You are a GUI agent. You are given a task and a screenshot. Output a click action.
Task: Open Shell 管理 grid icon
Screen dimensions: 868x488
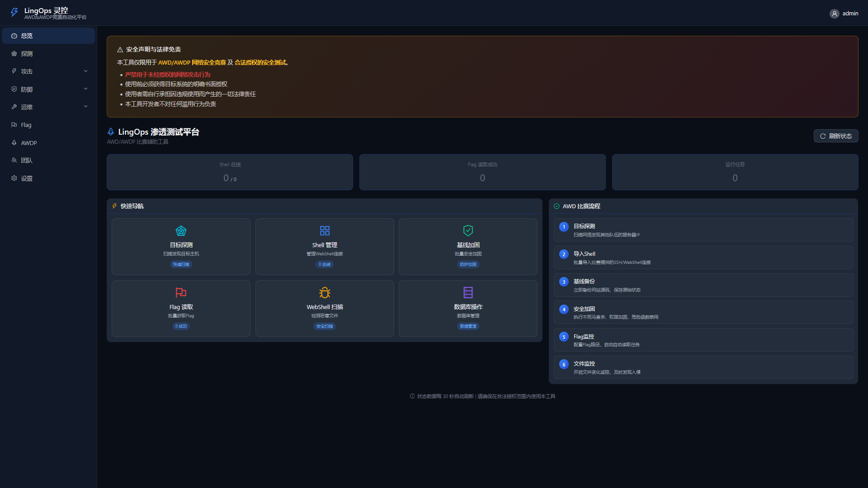[x=325, y=231]
